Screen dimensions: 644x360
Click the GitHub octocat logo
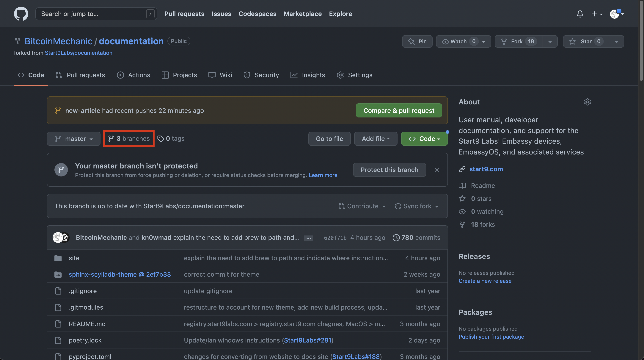pyautogui.click(x=21, y=14)
